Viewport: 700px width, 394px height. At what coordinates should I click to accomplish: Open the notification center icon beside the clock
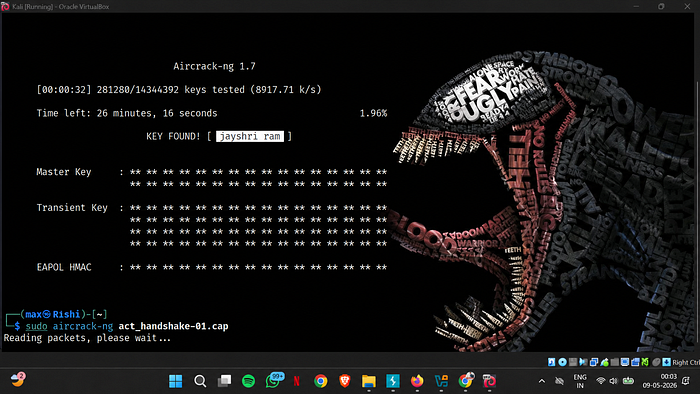pos(687,381)
